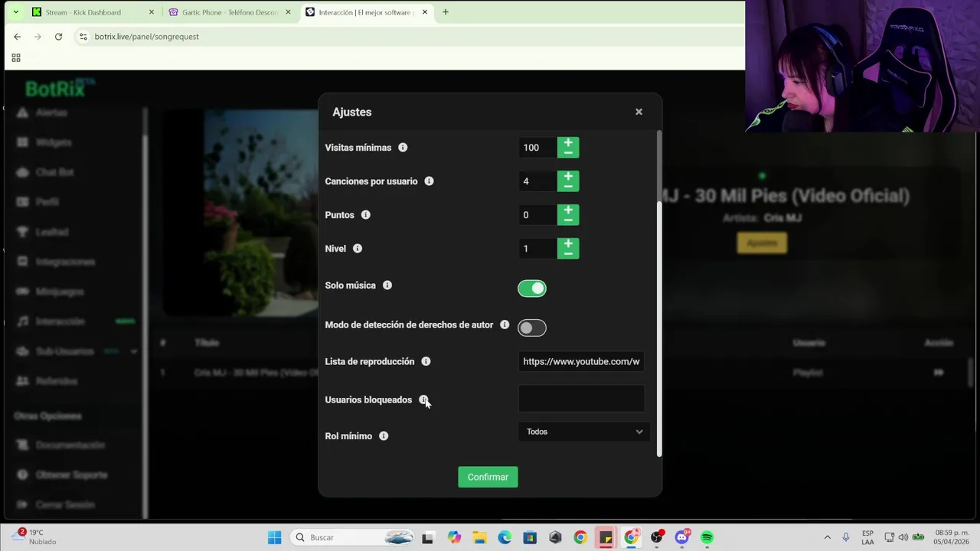
Task: Show hidden system tray icons
Action: click(x=827, y=537)
